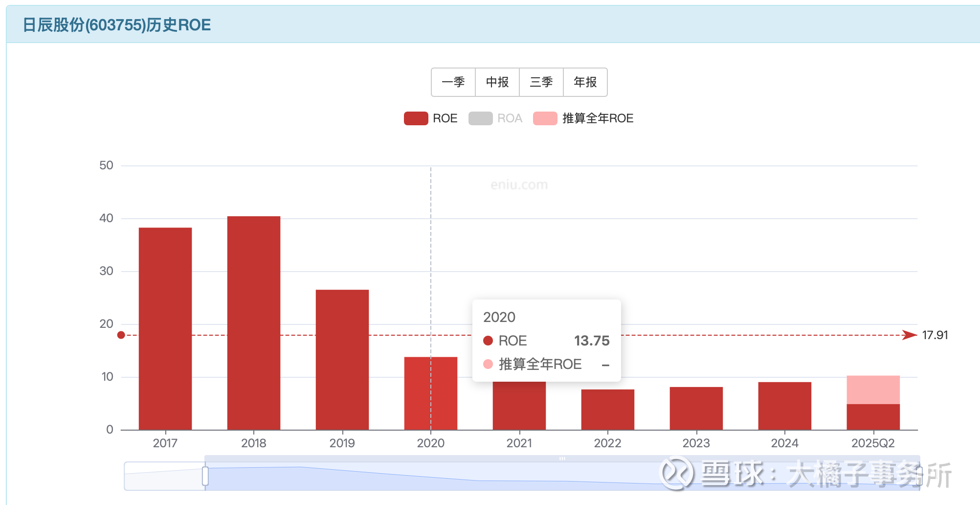Click the 2025Q2 x-axis label
Viewport: 980px width, 505px height.
click(x=873, y=443)
